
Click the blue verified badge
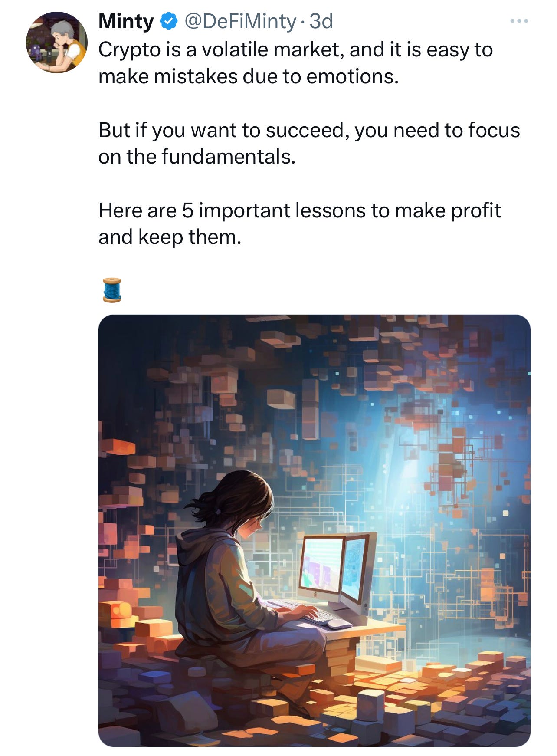pyautogui.click(x=169, y=21)
